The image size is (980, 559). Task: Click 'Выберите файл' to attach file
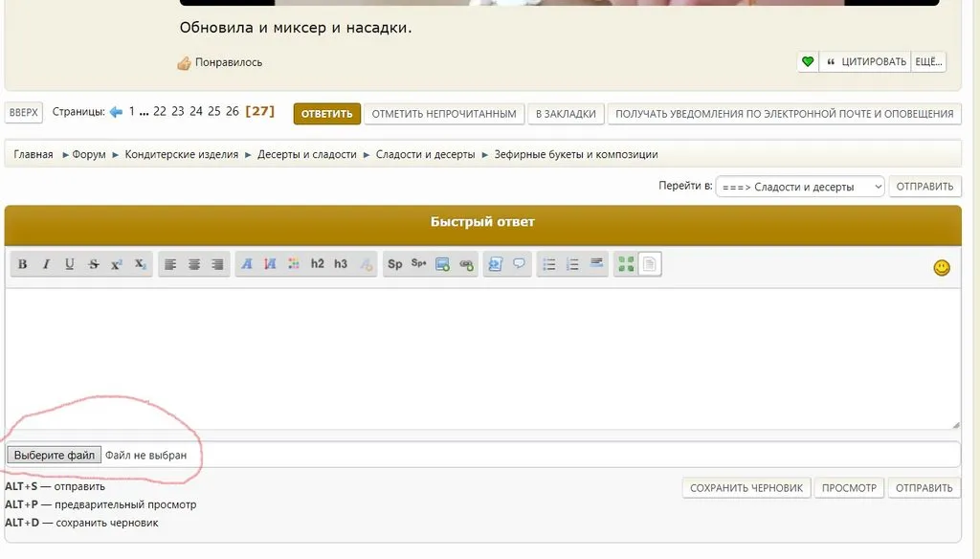click(x=54, y=456)
